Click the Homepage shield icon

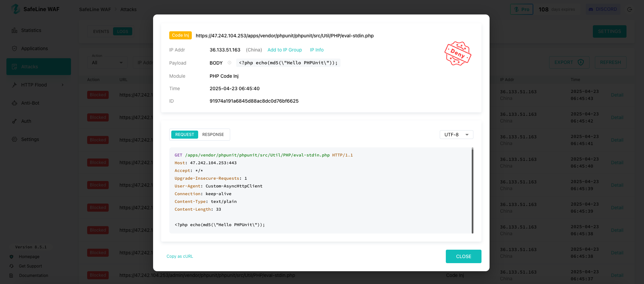(x=11, y=257)
